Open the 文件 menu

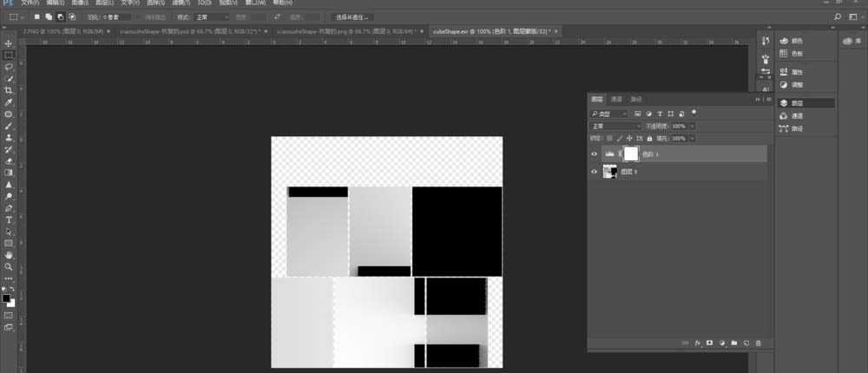pyautogui.click(x=30, y=3)
